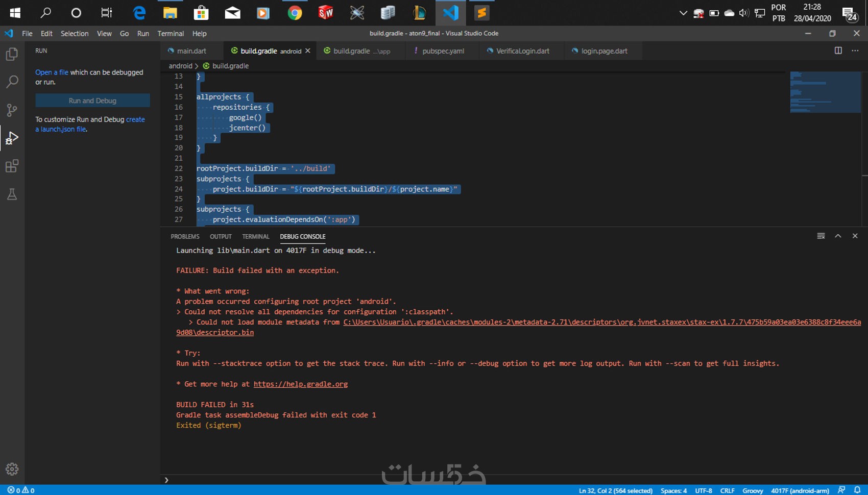Maximize the panel with the chevron-up icon

[x=838, y=236]
